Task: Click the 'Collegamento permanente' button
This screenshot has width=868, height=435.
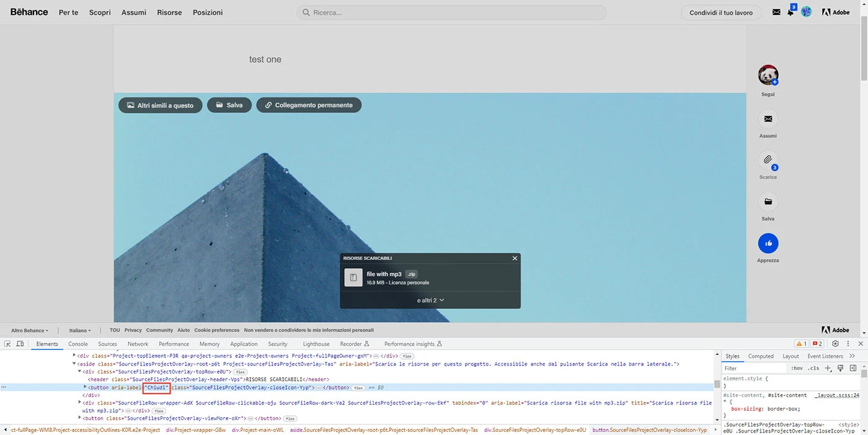Action: click(309, 105)
